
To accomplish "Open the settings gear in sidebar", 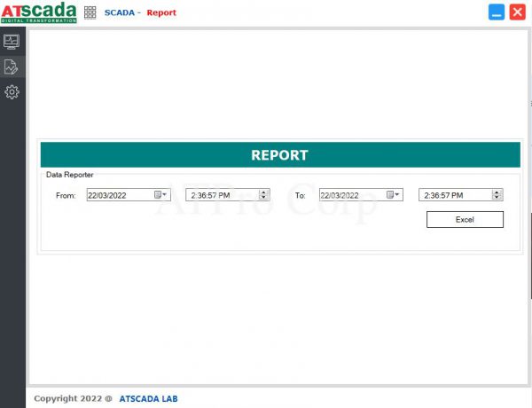I will [x=12, y=91].
